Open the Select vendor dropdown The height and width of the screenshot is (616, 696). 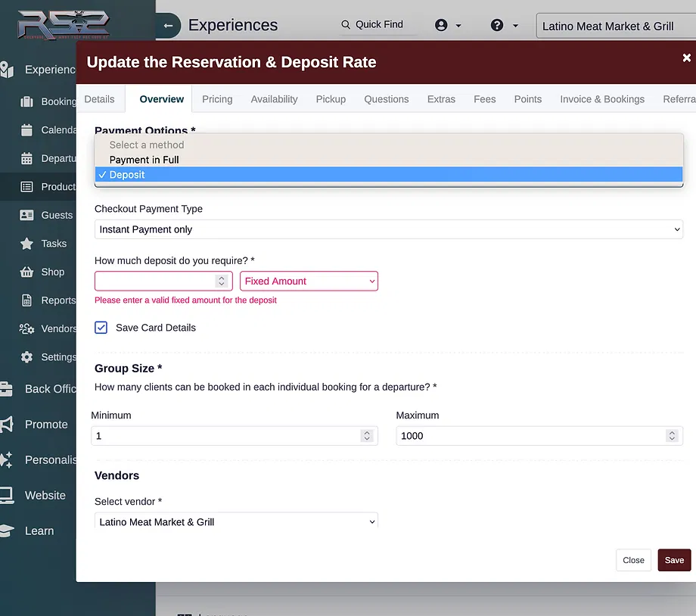(236, 521)
